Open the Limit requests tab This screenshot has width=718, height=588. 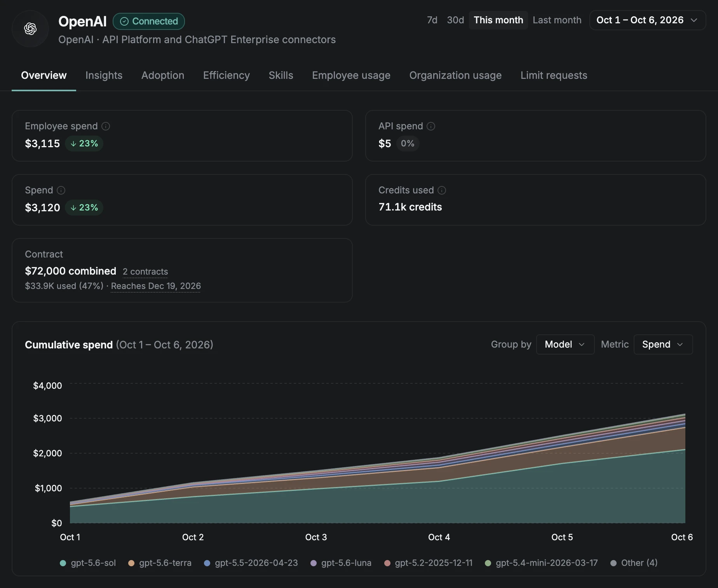pos(554,75)
